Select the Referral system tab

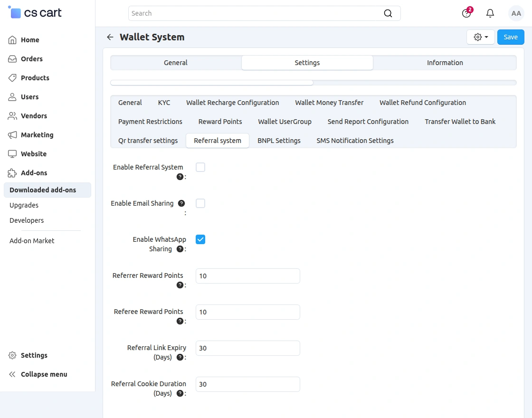[218, 141]
